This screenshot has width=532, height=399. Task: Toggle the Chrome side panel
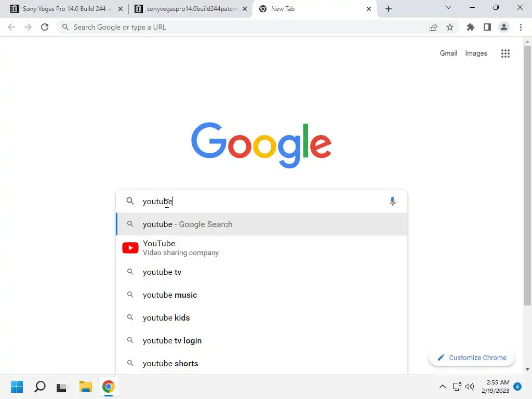pos(487,27)
